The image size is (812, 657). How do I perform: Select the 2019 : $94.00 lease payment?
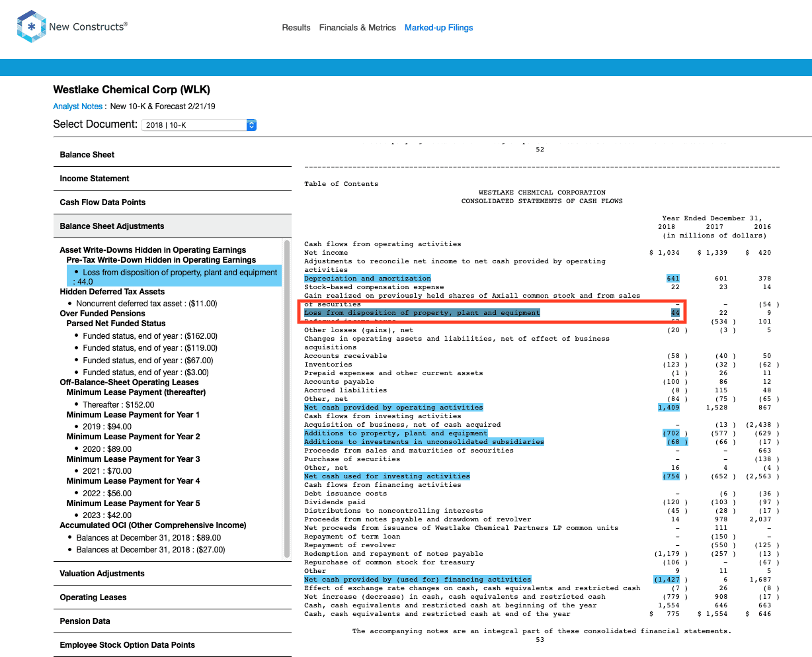coord(107,427)
